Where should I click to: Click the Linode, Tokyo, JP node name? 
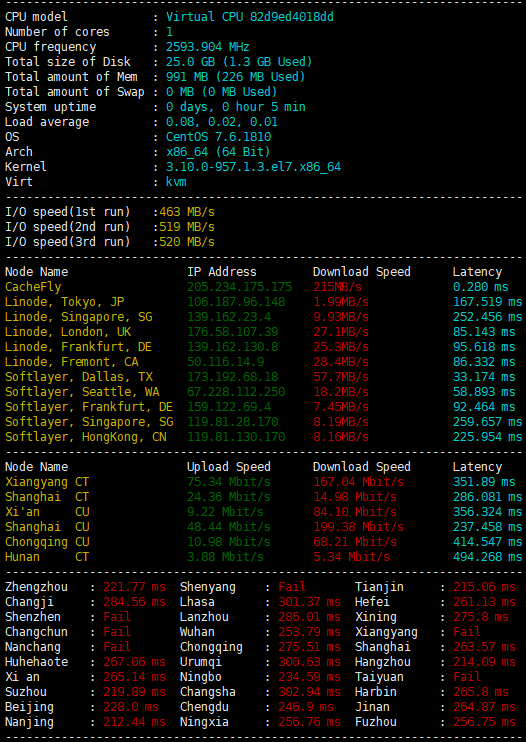coord(65,302)
